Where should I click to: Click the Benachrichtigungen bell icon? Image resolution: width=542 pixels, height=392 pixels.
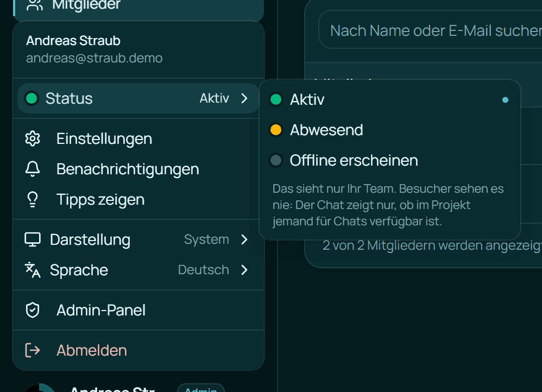(x=33, y=169)
